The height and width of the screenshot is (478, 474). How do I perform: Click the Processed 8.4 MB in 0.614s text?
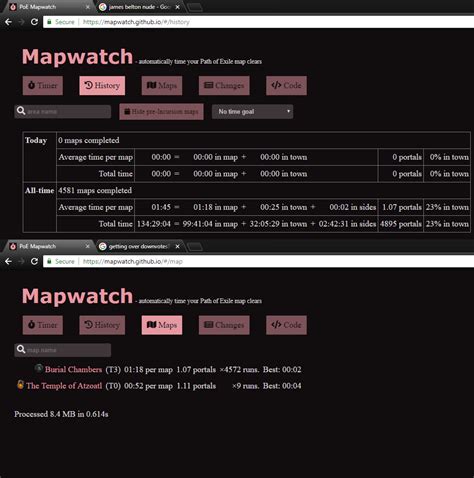click(x=61, y=414)
